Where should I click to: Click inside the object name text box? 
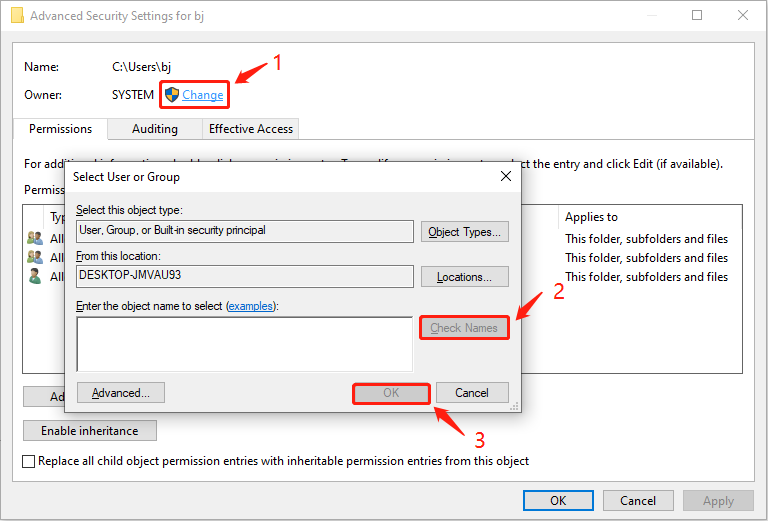pyautogui.click(x=244, y=343)
